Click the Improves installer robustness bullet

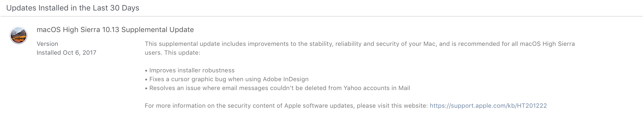(x=190, y=70)
